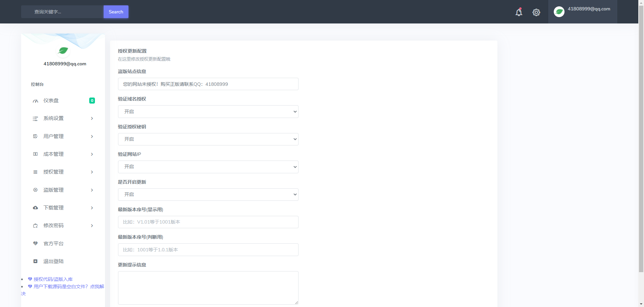Open the 验证网站IP dropdown
The width and height of the screenshot is (644, 307).
[208, 167]
